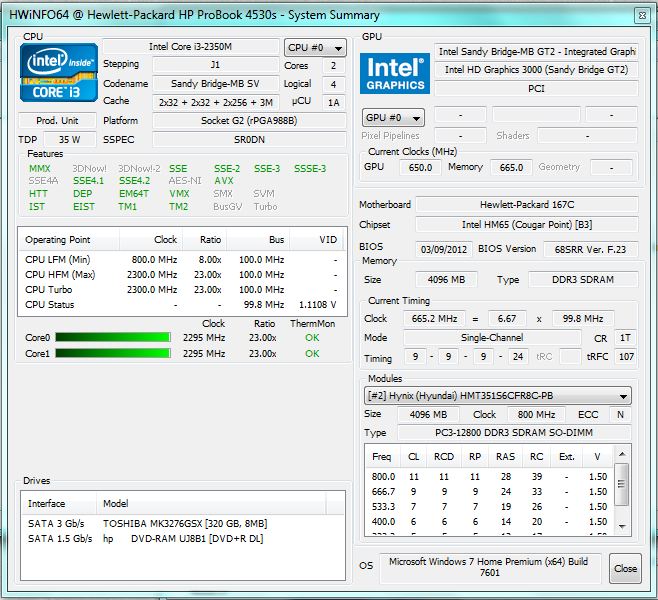658x600 pixels.
Task: Select the CPU Status row
Action: tap(182, 305)
